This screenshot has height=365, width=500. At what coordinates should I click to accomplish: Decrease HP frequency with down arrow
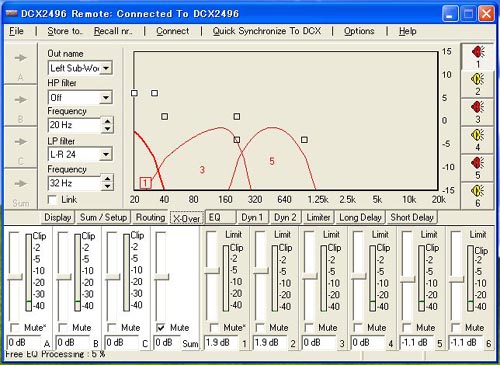107,129
